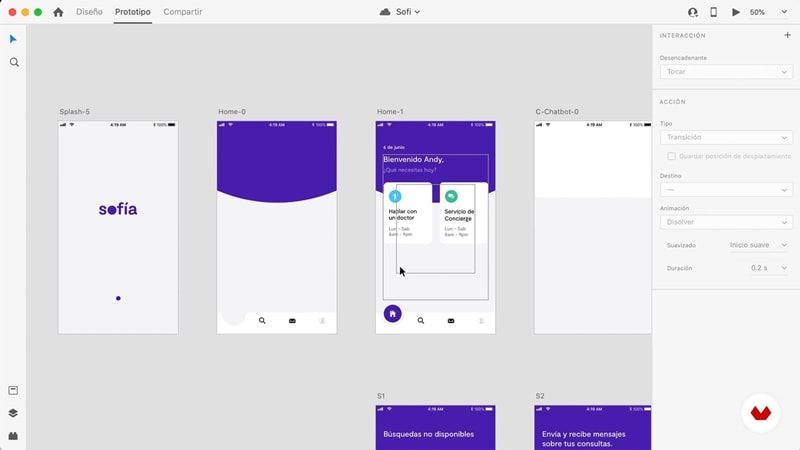This screenshot has width=800, height=450.
Task: Open the zoom level chevron menu
Action: tap(784, 12)
